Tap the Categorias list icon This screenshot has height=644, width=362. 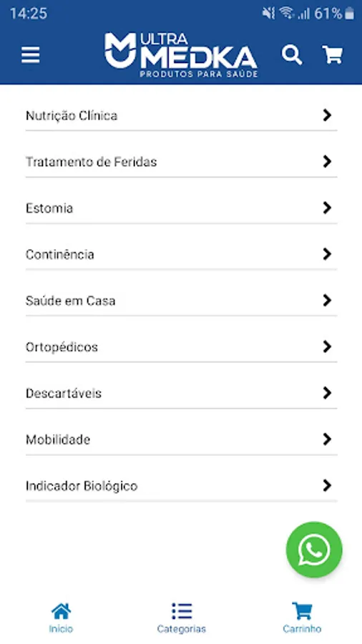point(182,611)
